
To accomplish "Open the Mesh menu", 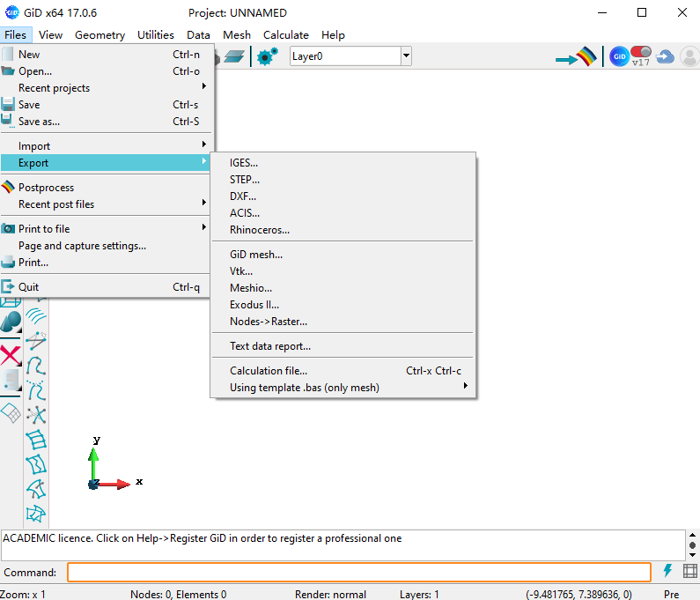I will click(x=237, y=35).
